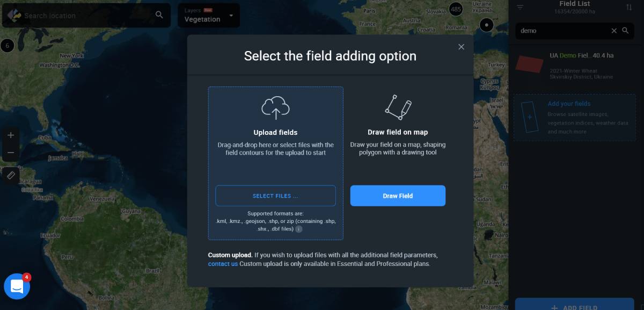Open the map ruler measurement tool
Image resolution: width=644 pixels, height=310 pixels.
(x=11, y=175)
